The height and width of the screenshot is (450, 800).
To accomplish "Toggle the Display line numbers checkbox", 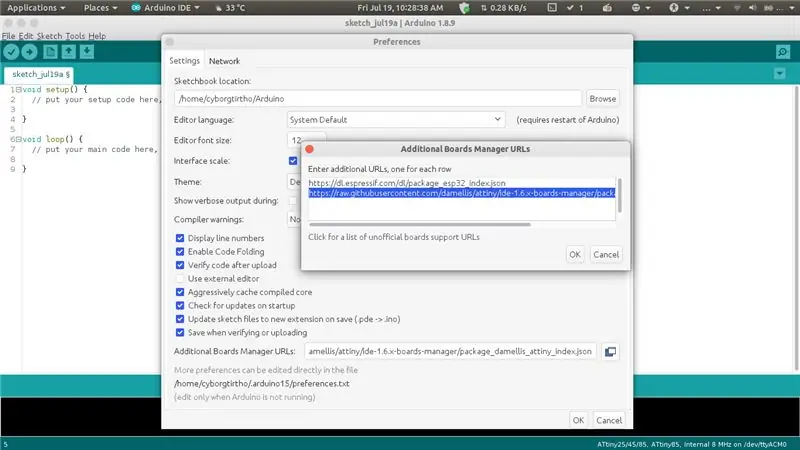I will tap(180, 238).
